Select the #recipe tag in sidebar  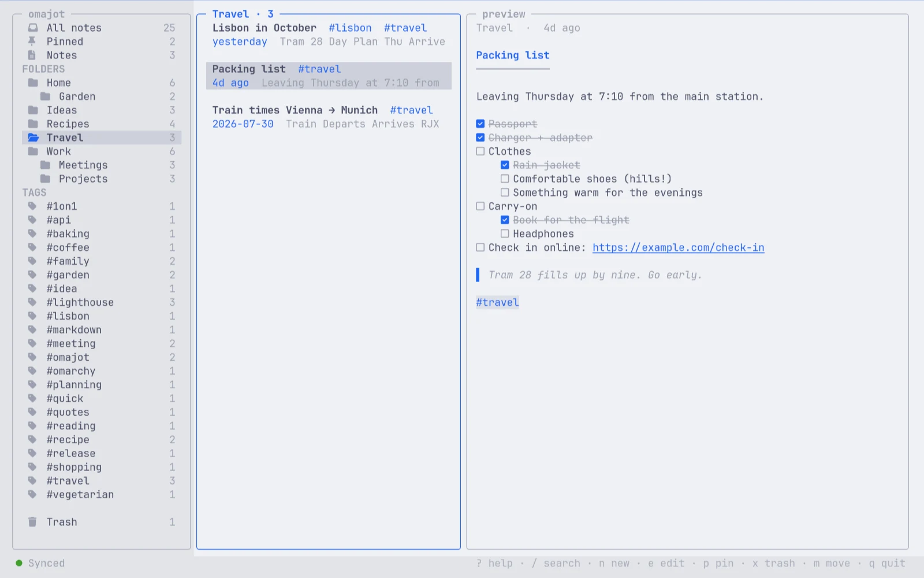click(x=102, y=439)
